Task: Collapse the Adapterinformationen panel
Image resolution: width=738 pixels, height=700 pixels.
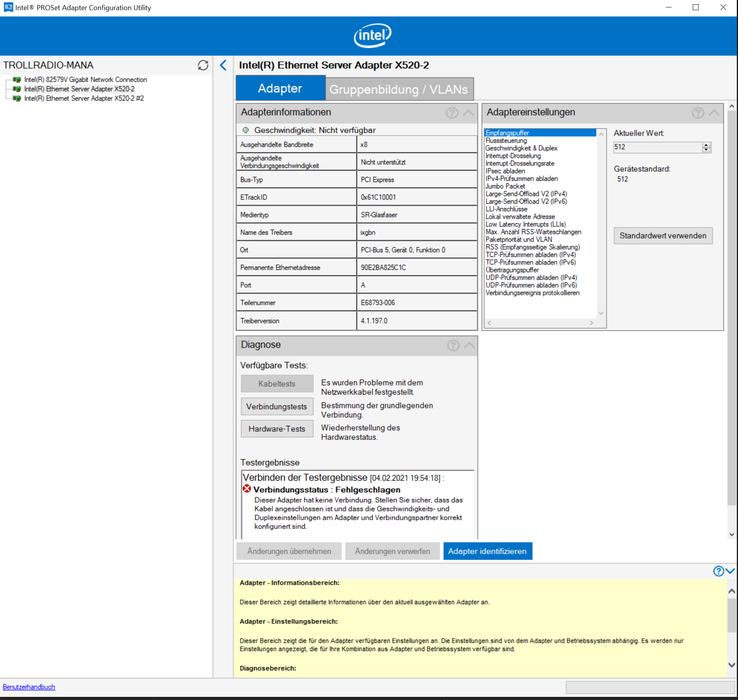Action: point(468,113)
